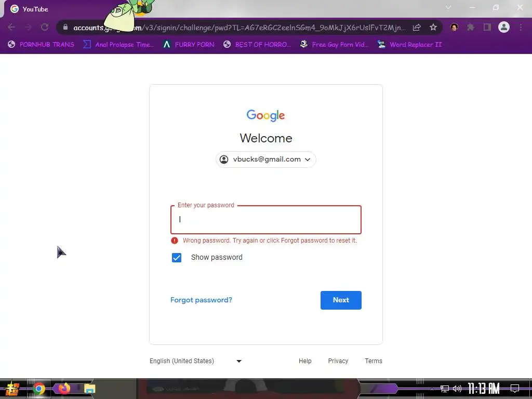Click the network tray icon
This screenshot has height=399, width=532.
(x=445, y=389)
